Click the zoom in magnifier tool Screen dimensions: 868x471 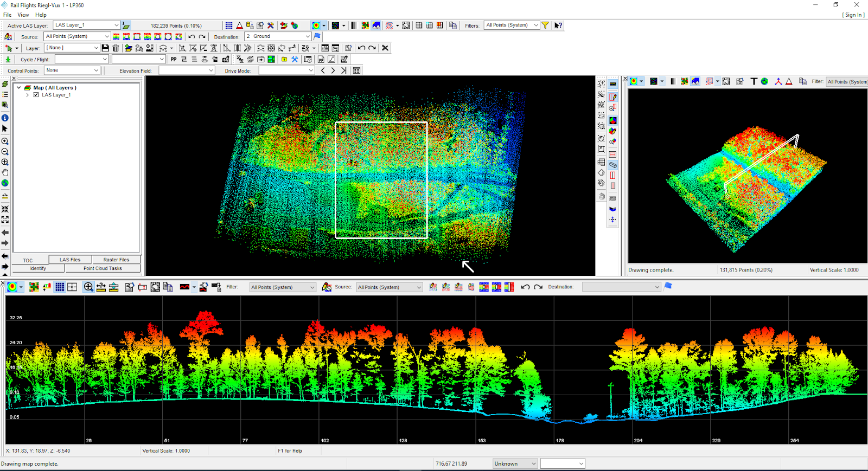[x=5, y=141]
